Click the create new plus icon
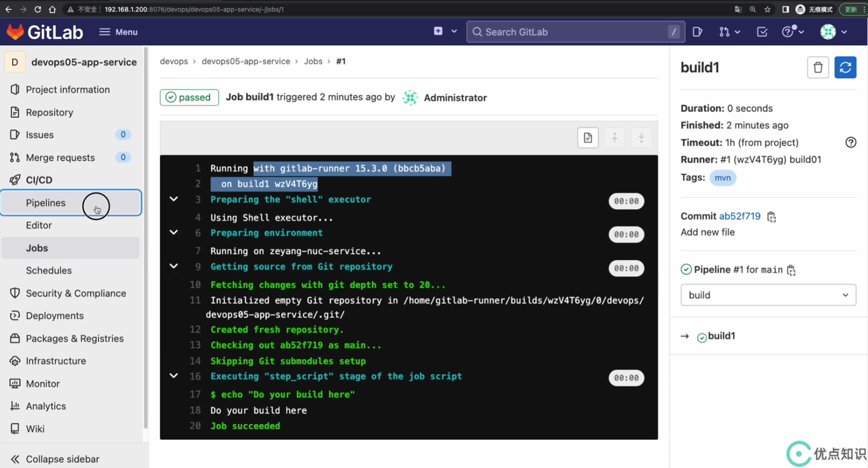Image resolution: width=868 pixels, height=468 pixels. [x=438, y=31]
